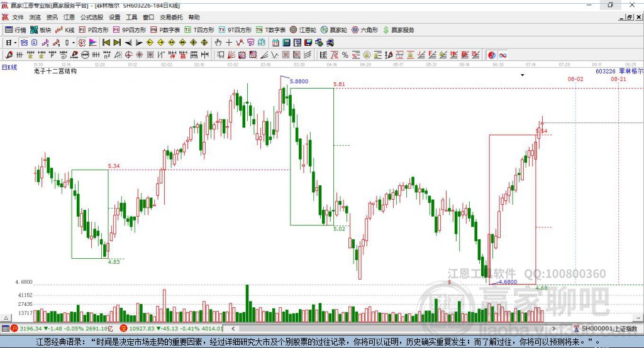Viewport: 644px width, 348px height.
Task: Click the 沪 Shanghai index badge
Action: click(x=14, y=329)
